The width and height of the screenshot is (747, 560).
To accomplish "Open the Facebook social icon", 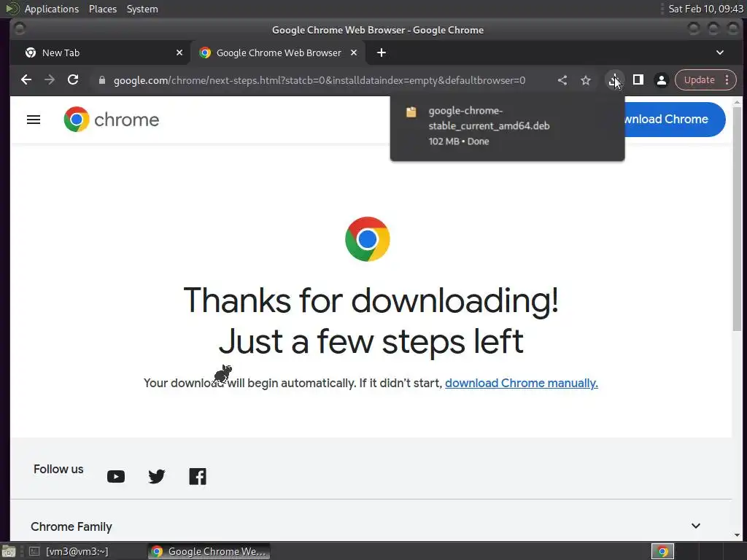I will click(198, 476).
